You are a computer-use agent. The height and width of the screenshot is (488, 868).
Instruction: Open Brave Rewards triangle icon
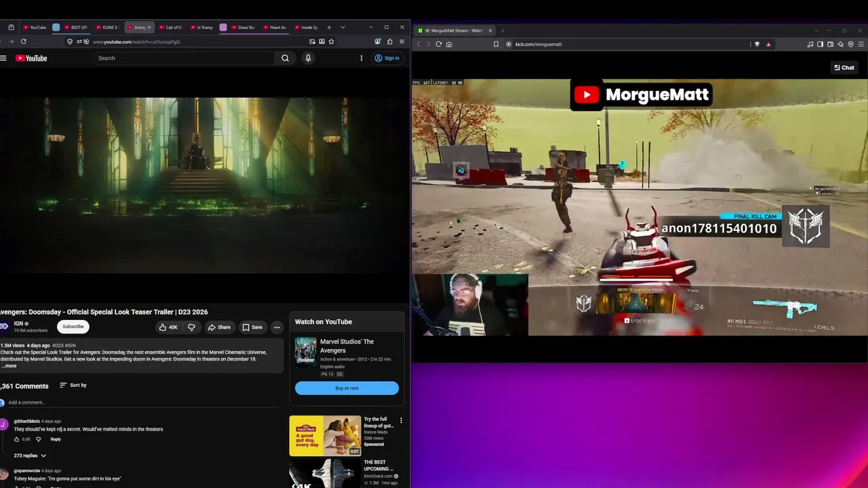(768, 44)
